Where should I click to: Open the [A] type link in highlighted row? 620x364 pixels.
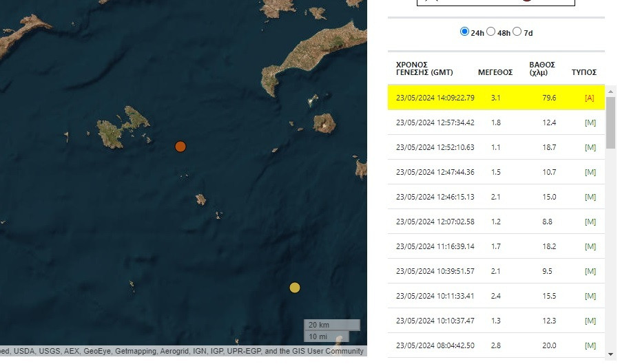tap(589, 98)
